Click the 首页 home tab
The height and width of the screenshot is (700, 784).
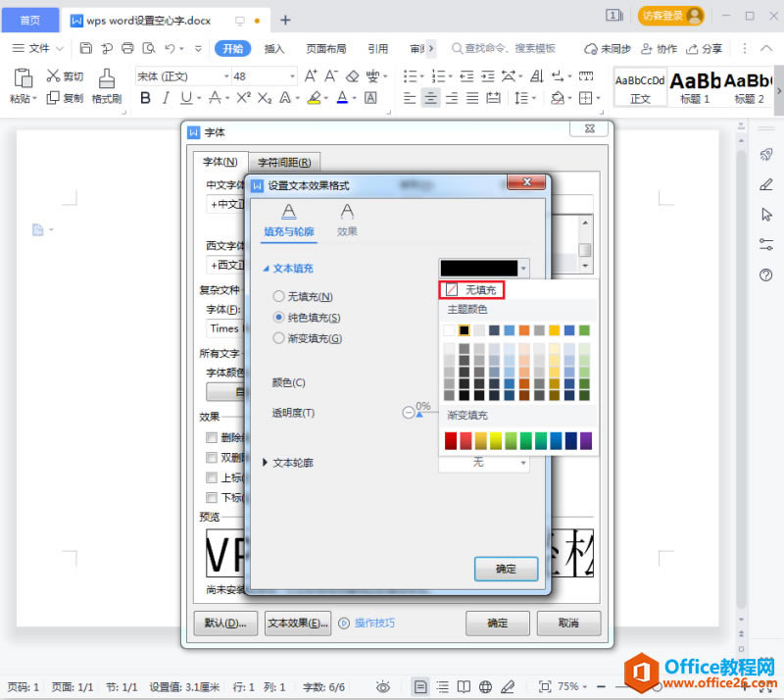pyautogui.click(x=30, y=20)
